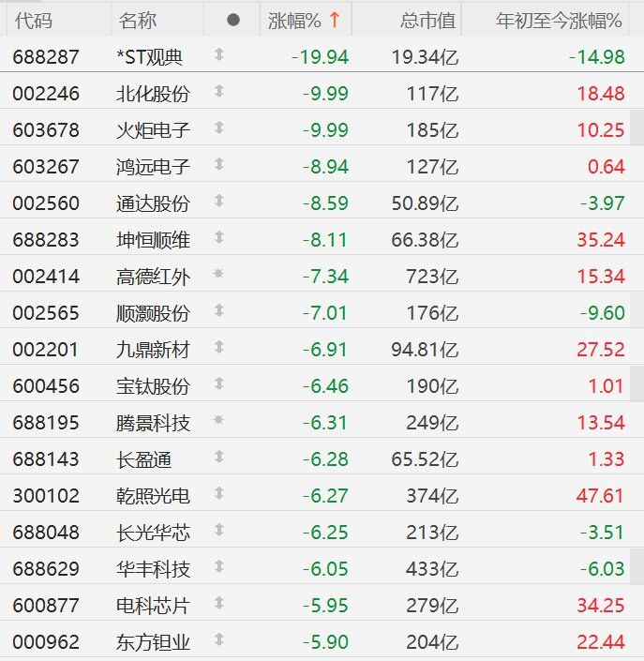Select stock code 688287
The image size is (644, 661).
pyautogui.click(x=46, y=57)
